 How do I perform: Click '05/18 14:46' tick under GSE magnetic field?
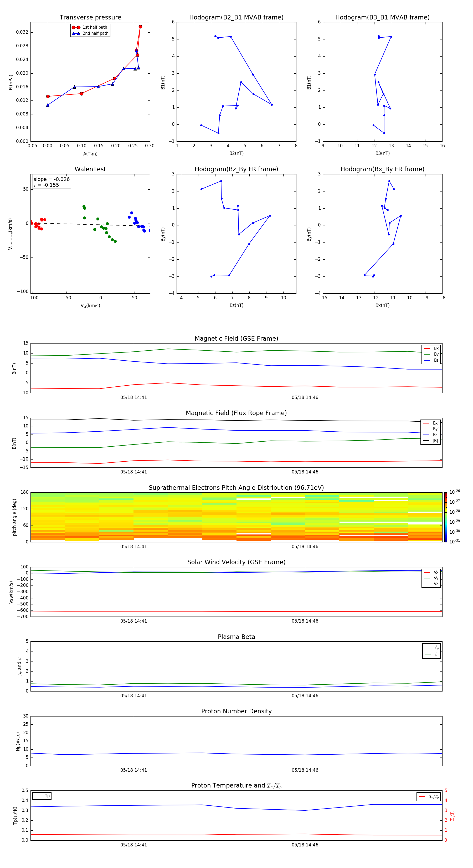(305, 398)
